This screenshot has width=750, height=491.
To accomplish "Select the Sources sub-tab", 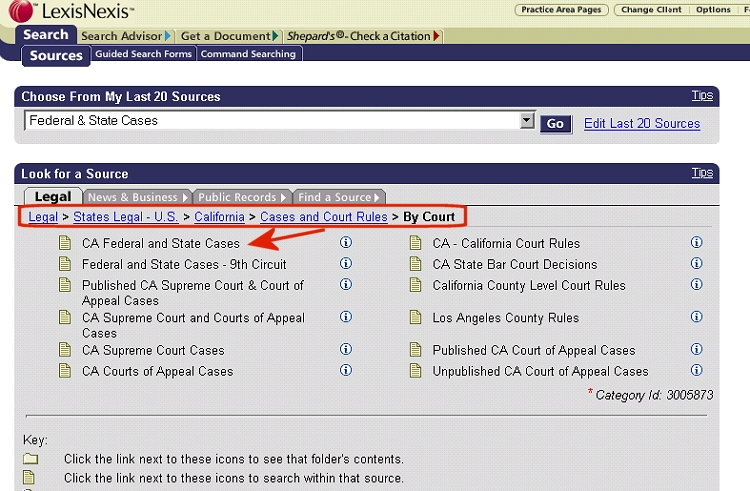I will pos(56,55).
